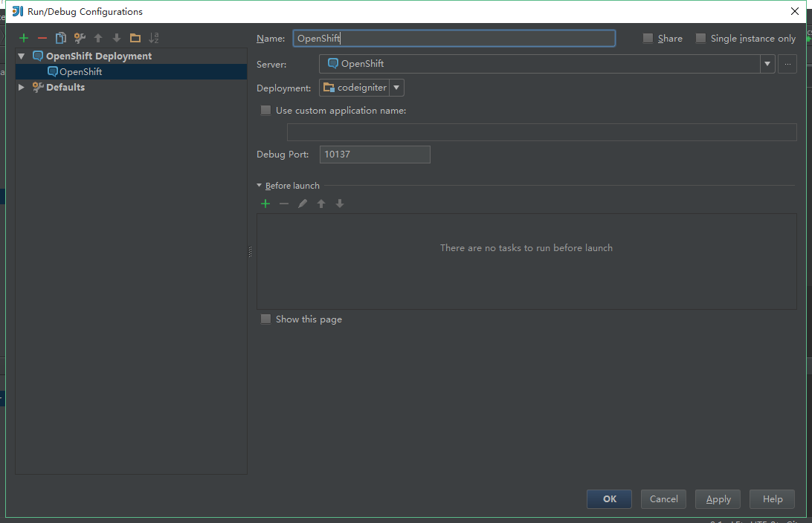The height and width of the screenshot is (523, 812).
Task: Create new configuration folder
Action: [x=135, y=38]
